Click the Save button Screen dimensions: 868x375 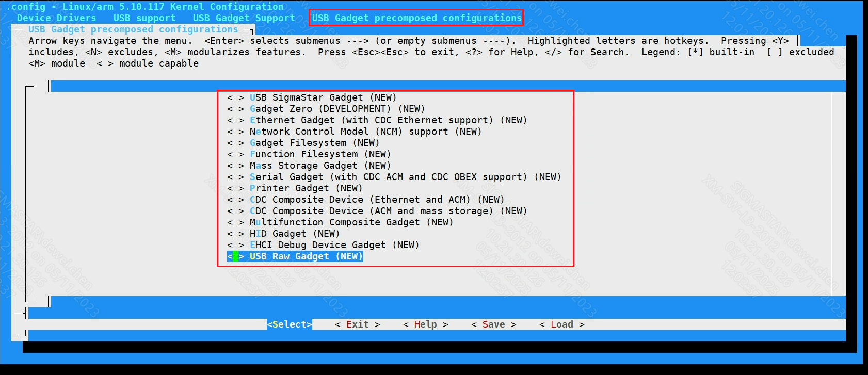pyautogui.click(x=494, y=324)
